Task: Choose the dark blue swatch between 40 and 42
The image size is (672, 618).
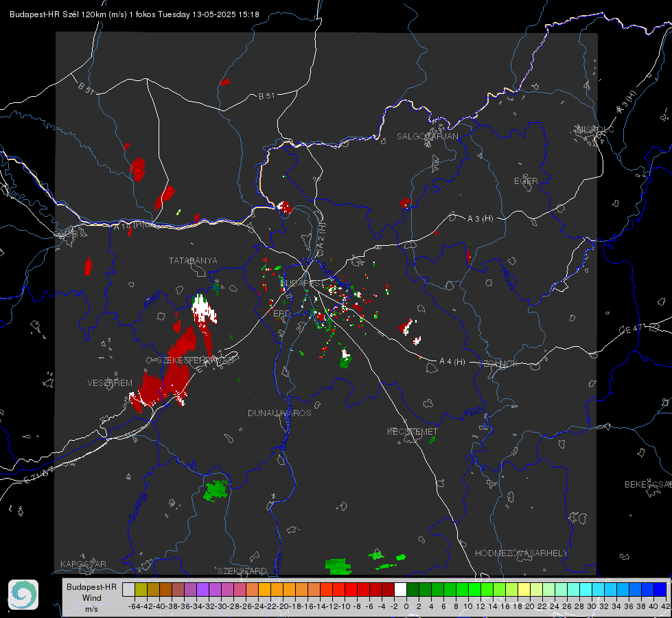Action: 660,589
